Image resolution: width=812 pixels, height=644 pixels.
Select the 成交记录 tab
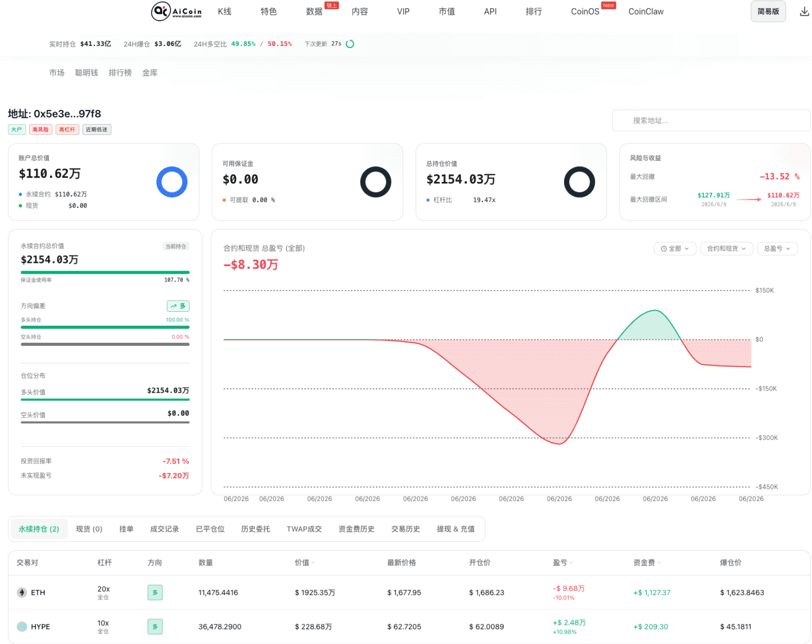(x=165, y=529)
